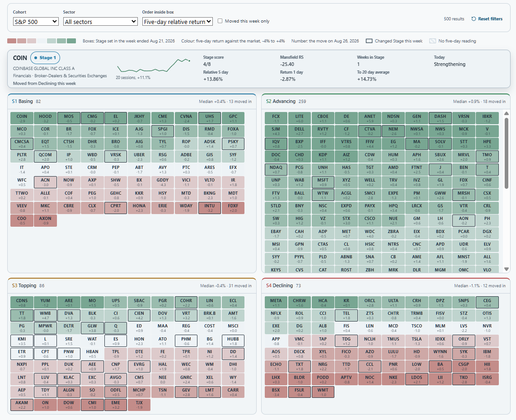Select the AKAM tile in Topping
The image size is (516, 420).
22,405
